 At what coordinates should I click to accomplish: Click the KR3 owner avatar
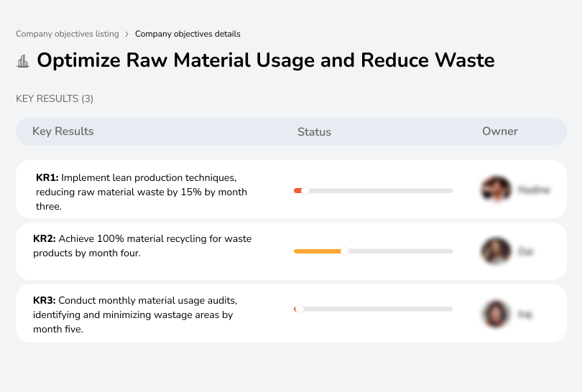[496, 314]
